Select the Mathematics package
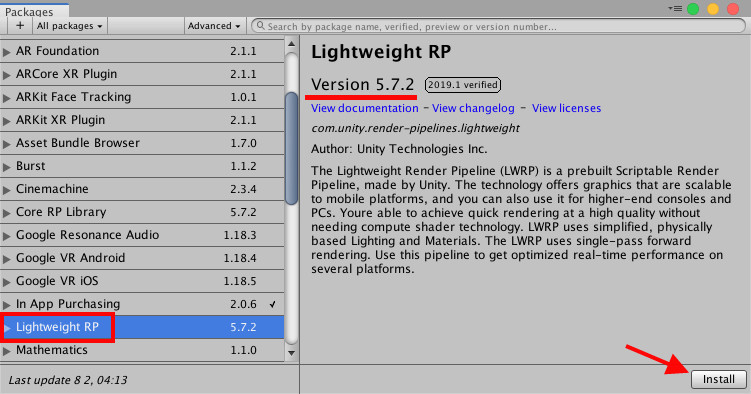The height and width of the screenshot is (394, 751). (x=142, y=350)
